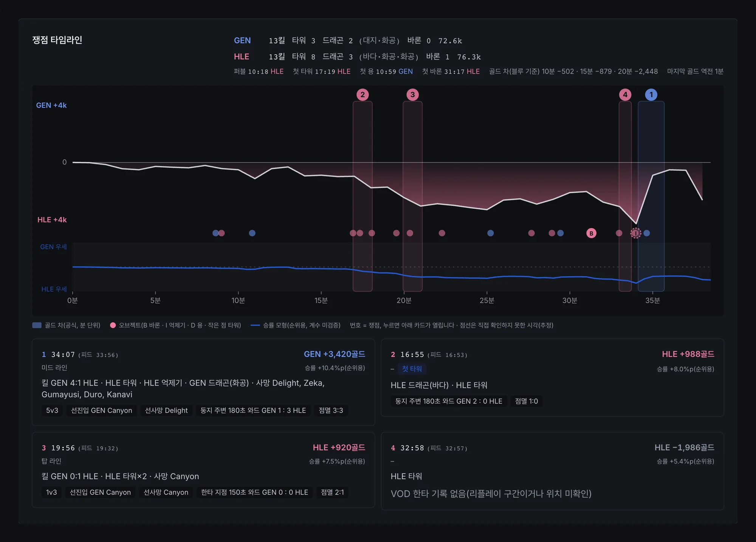
Task: Click the gold difference legend swatch
Action: (x=37, y=325)
